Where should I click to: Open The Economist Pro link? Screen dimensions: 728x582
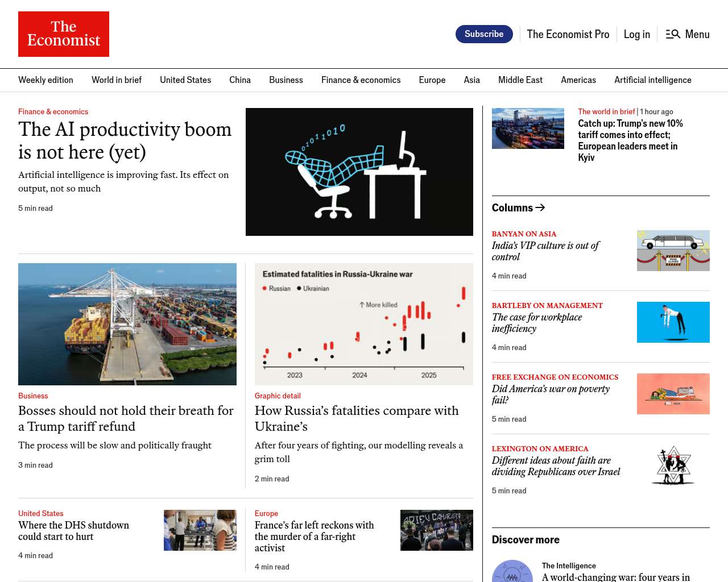[568, 34]
